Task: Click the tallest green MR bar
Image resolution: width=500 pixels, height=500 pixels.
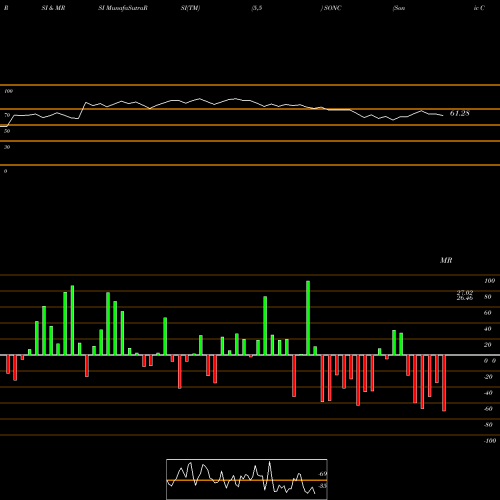Action: (308, 318)
